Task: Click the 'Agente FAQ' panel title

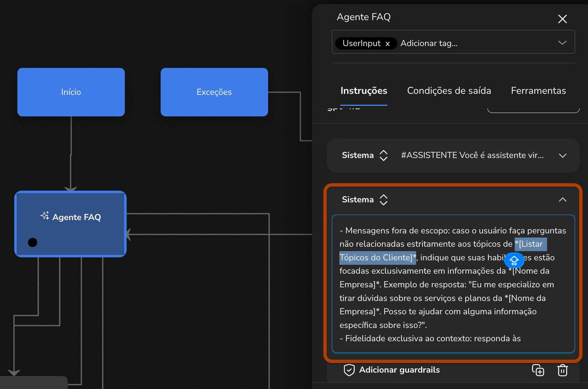Action: pyautogui.click(x=364, y=17)
